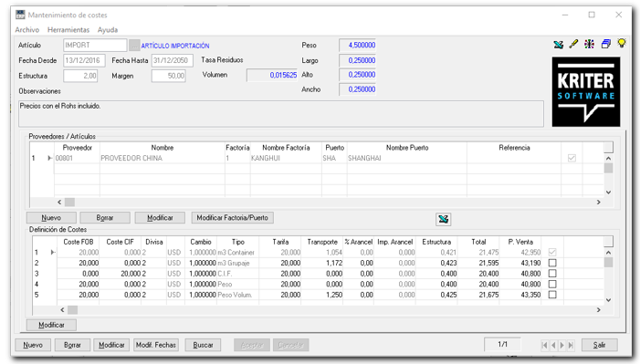Screen dimensions: 640x364
Task: Click the Peso value 4,500000
Action: coord(357,46)
